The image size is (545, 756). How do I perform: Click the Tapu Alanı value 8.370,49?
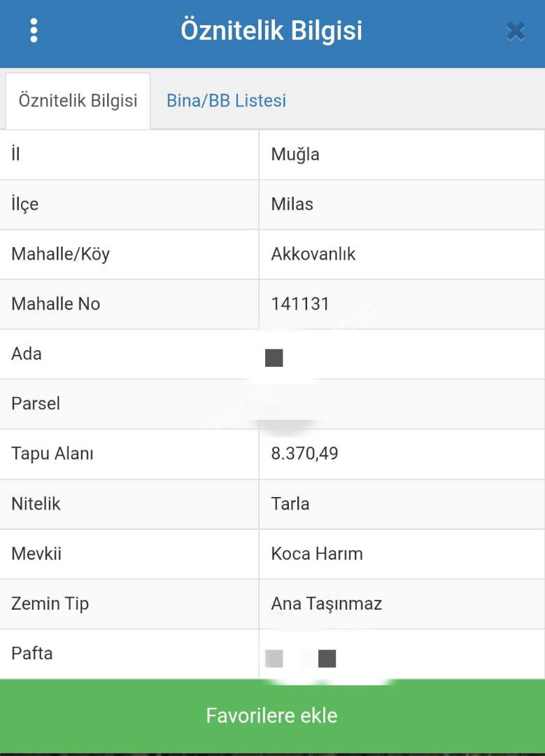click(304, 454)
